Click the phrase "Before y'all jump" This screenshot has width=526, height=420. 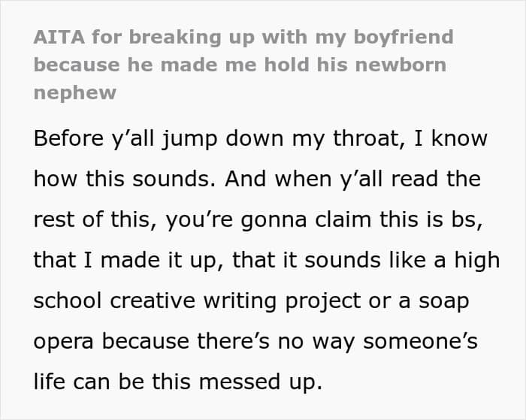[125, 138]
